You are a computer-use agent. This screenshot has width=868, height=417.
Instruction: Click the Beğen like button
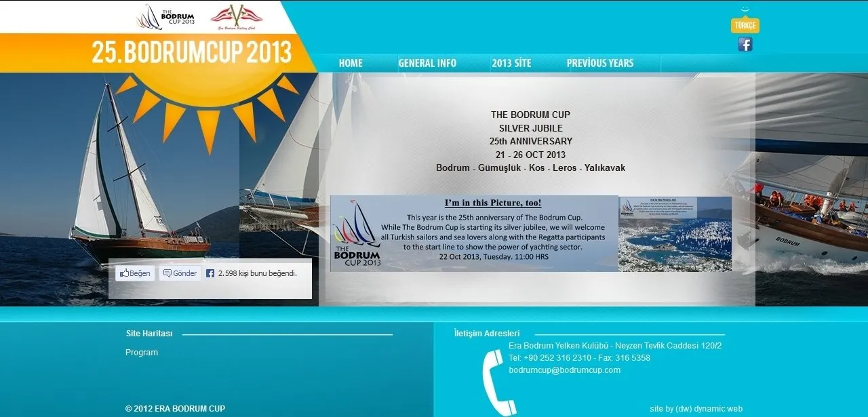tap(135, 273)
